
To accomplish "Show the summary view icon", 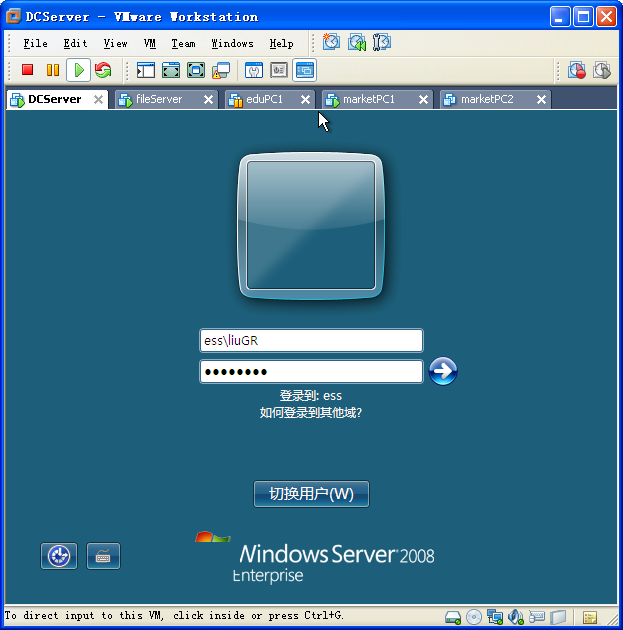I will click(254, 70).
